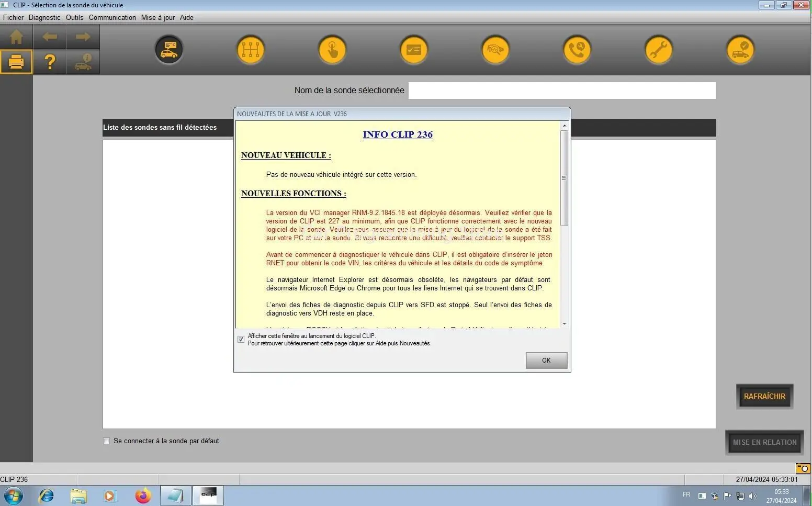The width and height of the screenshot is (812, 506).
Task: Click the volume speaker tray icon
Action: [x=753, y=496]
